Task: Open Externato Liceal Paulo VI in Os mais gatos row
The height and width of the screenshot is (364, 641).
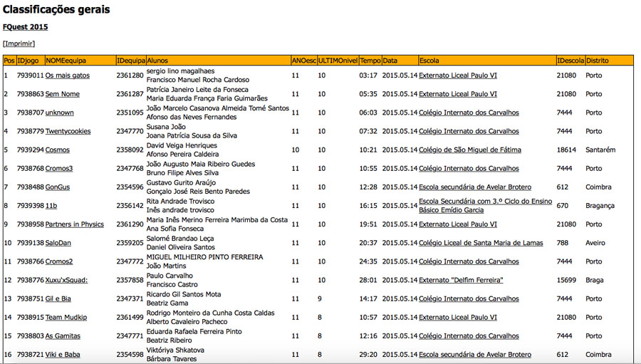Action: [x=458, y=76]
